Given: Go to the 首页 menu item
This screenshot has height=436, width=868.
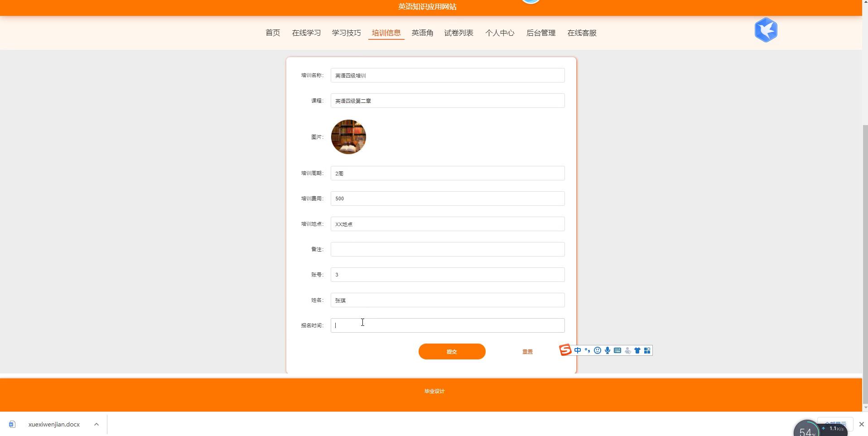Looking at the screenshot, I should tap(273, 33).
